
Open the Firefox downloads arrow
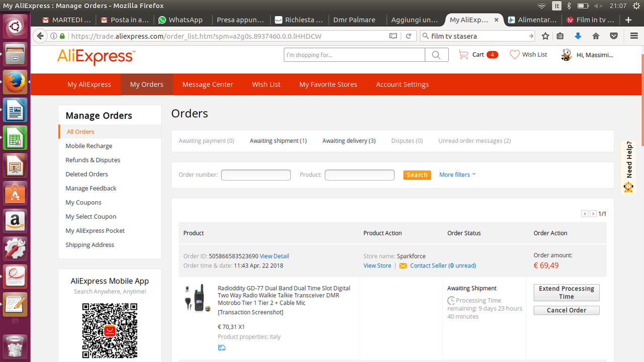coord(578,36)
